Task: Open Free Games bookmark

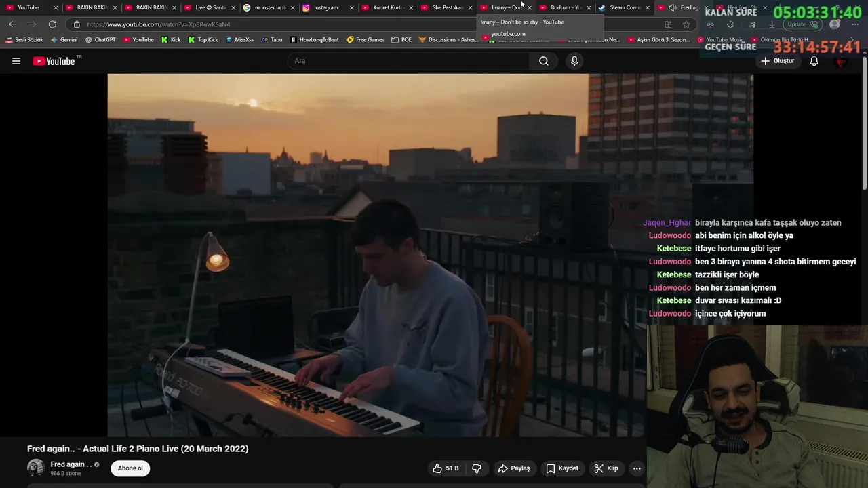Action: pos(366,39)
